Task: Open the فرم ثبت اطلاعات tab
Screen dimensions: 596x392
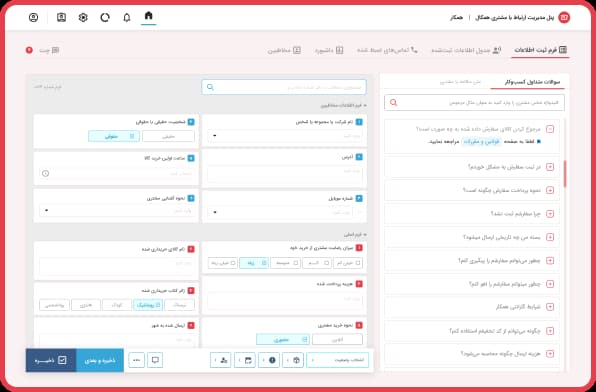Action: point(540,50)
